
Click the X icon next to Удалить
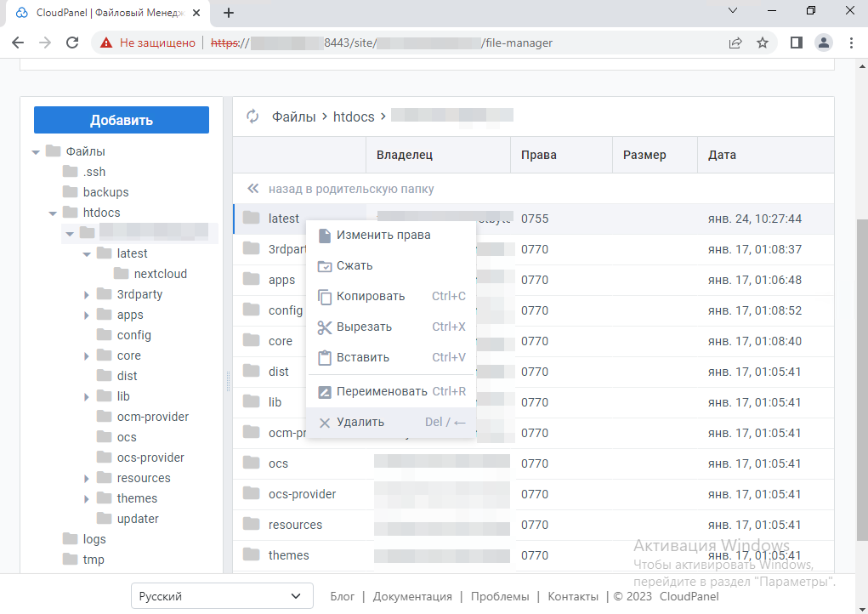click(324, 423)
